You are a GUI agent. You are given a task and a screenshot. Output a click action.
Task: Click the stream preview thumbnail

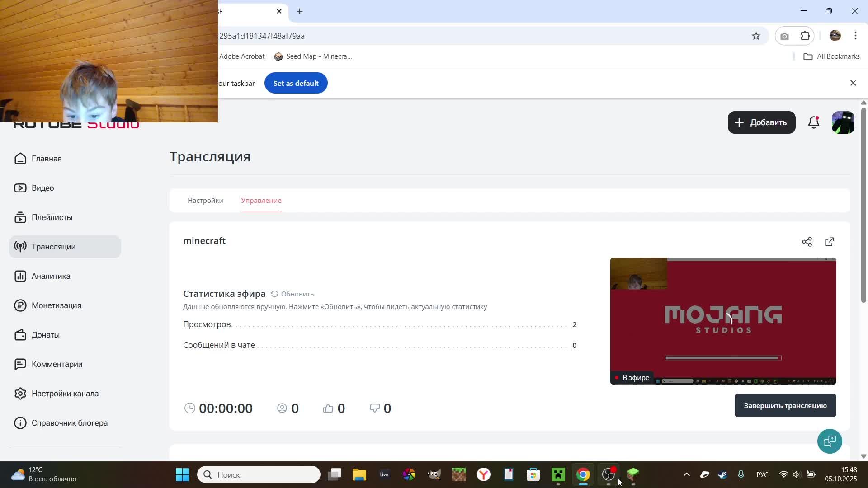tap(723, 321)
